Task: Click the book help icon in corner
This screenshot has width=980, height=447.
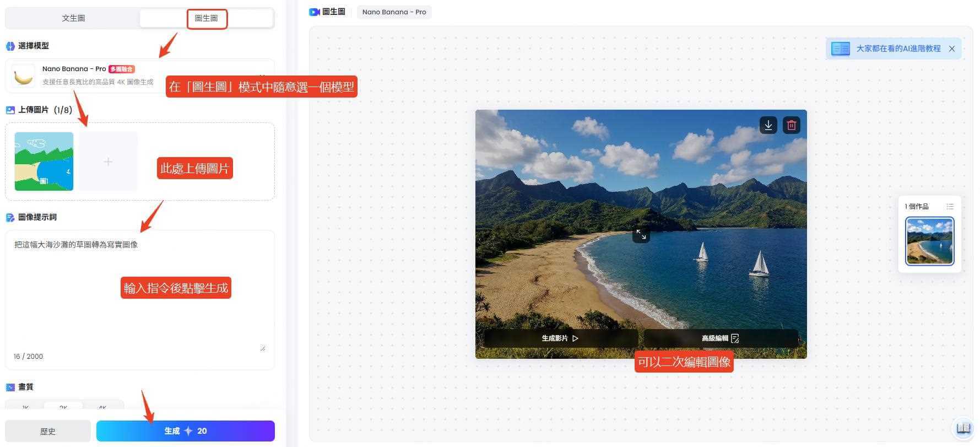Action: tap(963, 428)
